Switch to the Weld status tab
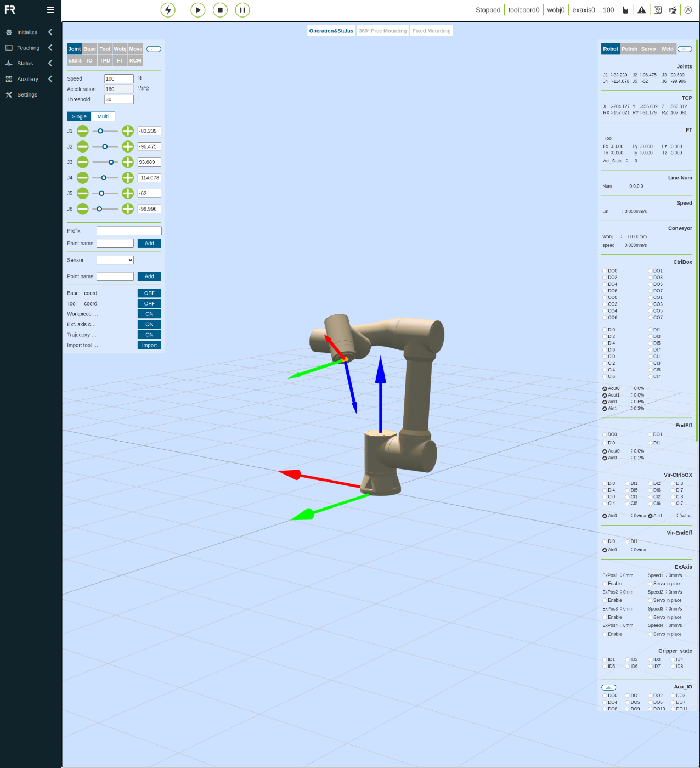700x768 pixels. click(667, 49)
